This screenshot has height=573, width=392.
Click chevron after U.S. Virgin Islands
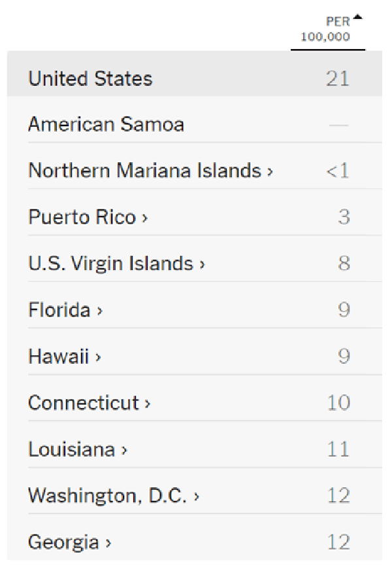pyautogui.click(x=202, y=265)
